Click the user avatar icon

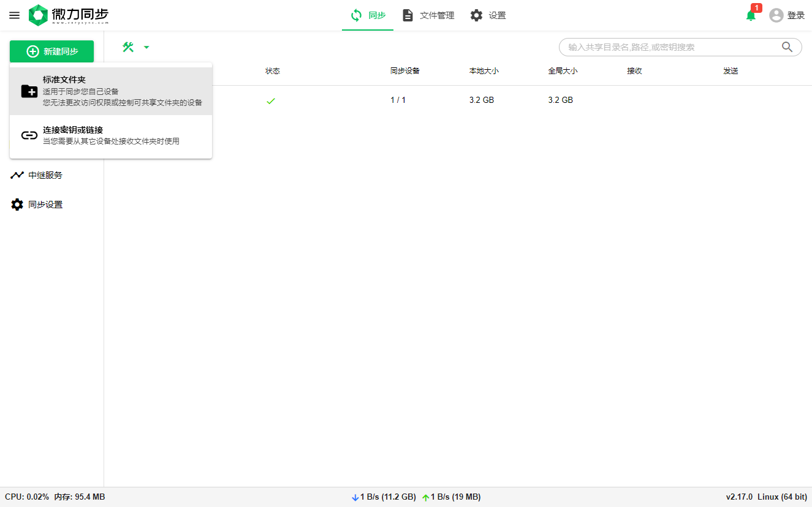[x=776, y=15]
